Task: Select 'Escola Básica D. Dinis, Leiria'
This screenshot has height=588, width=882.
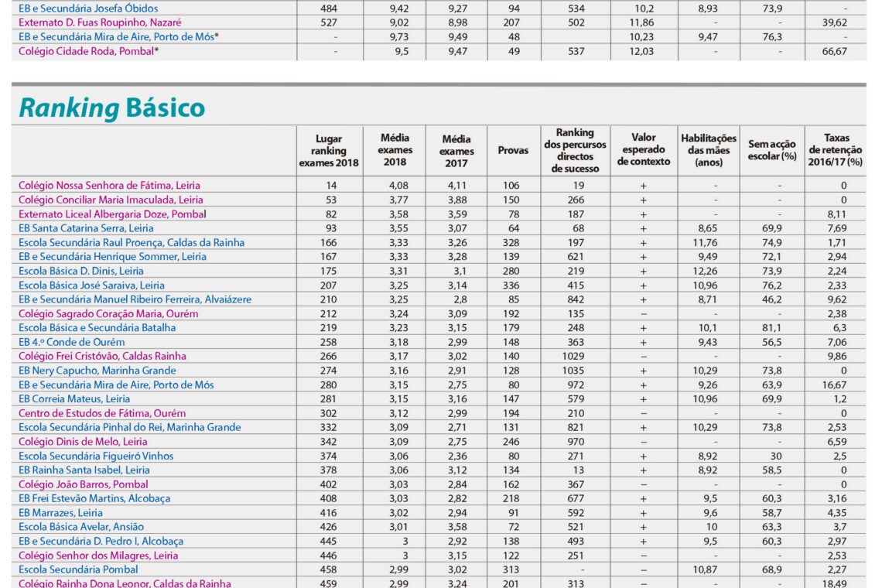Action: click(81, 271)
